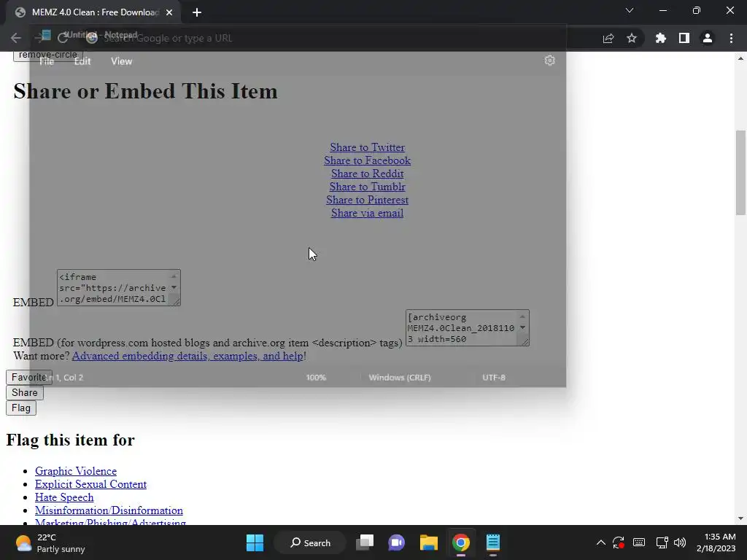This screenshot has height=560, width=747.
Task: Open Notepad View menu
Action: tap(122, 61)
